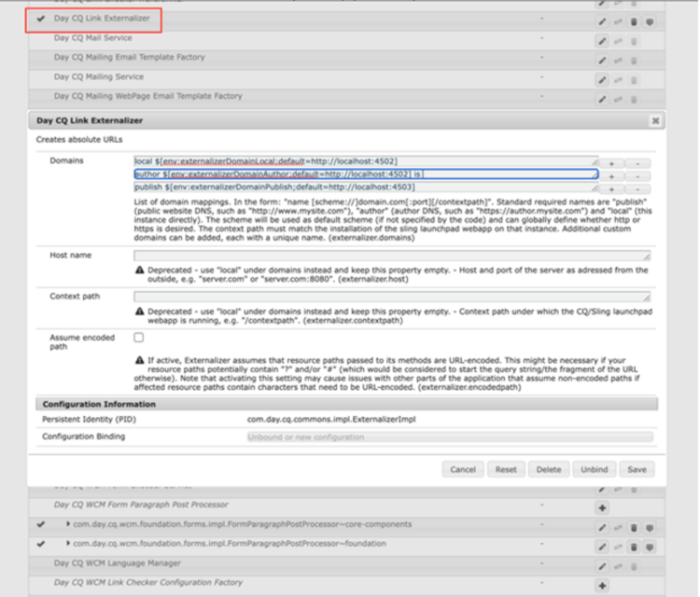Click into the Context path field
The width and height of the screenshot is (700, 597).
tap(392, 297)
